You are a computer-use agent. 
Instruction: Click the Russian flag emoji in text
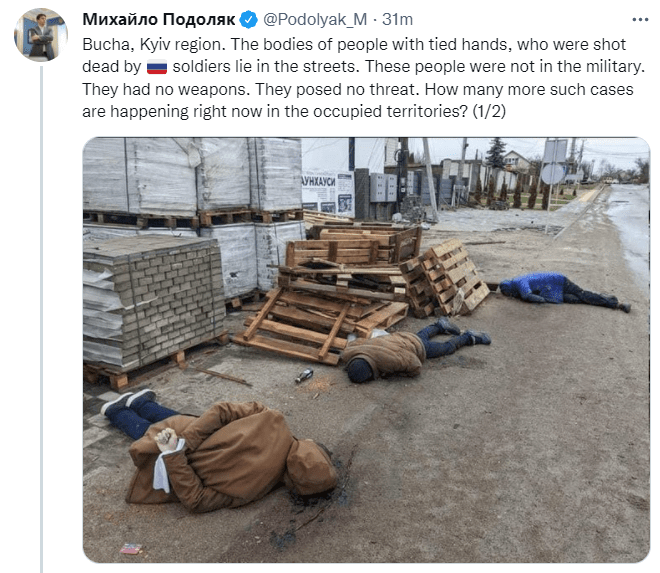pos(157,67)
